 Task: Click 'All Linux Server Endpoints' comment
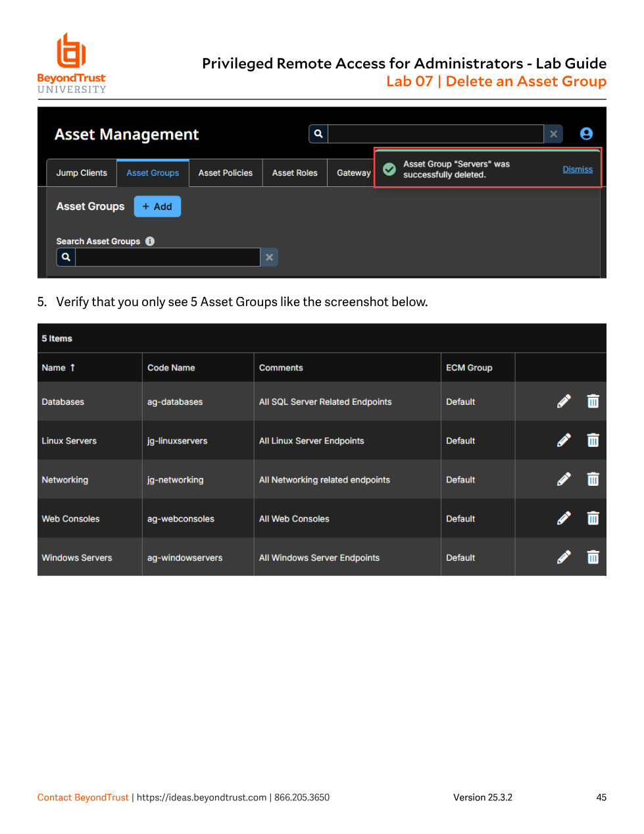[x=311, y=440]
